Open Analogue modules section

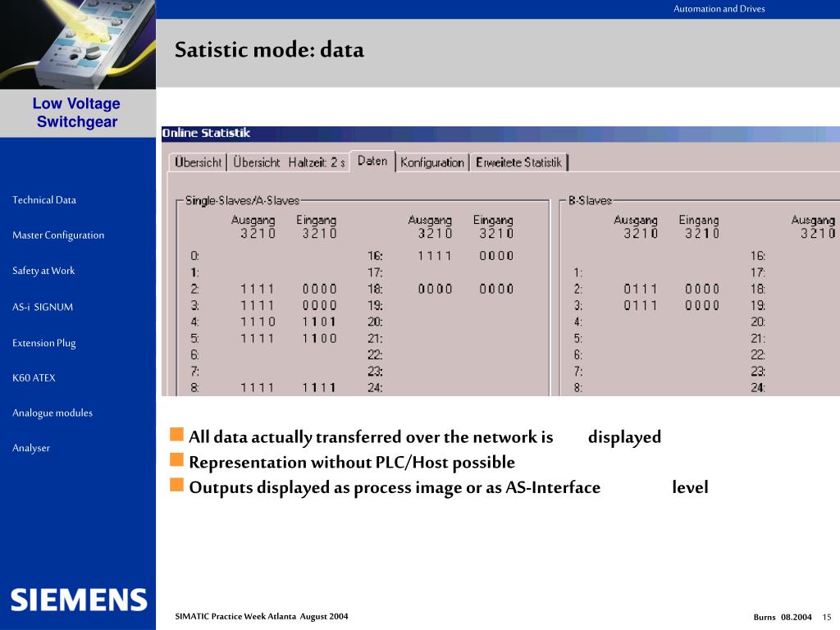[52, 413]
